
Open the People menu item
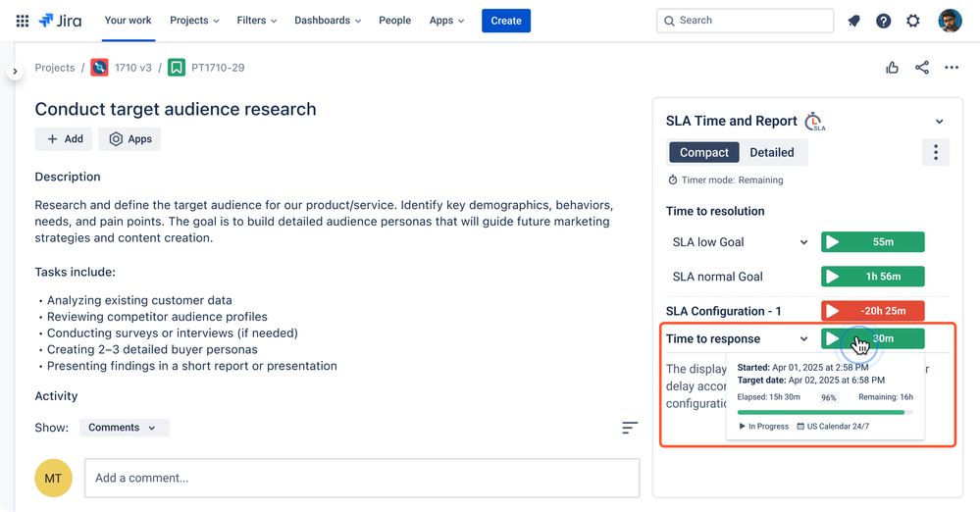[x=395, y=21]
